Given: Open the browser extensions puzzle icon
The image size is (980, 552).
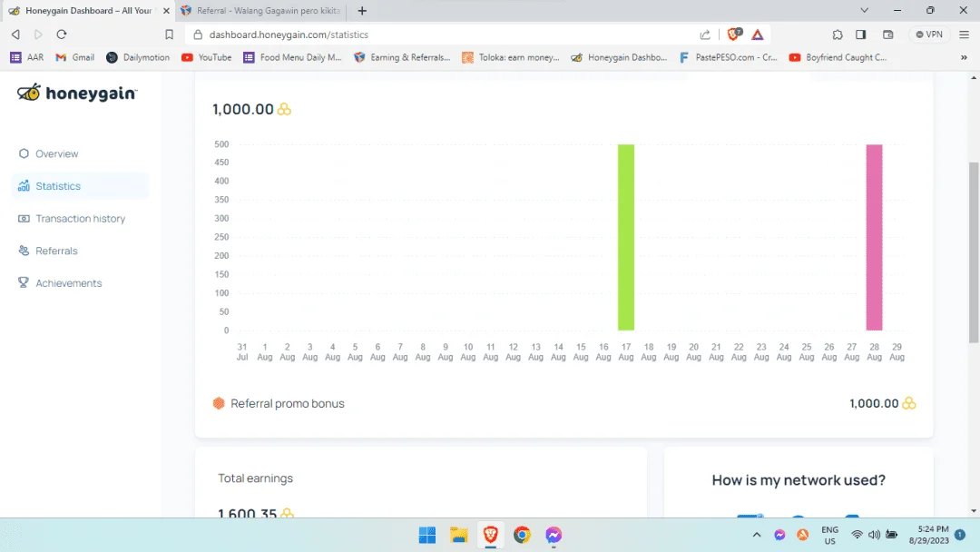Looking at the screenshot, I should point(838,34).
